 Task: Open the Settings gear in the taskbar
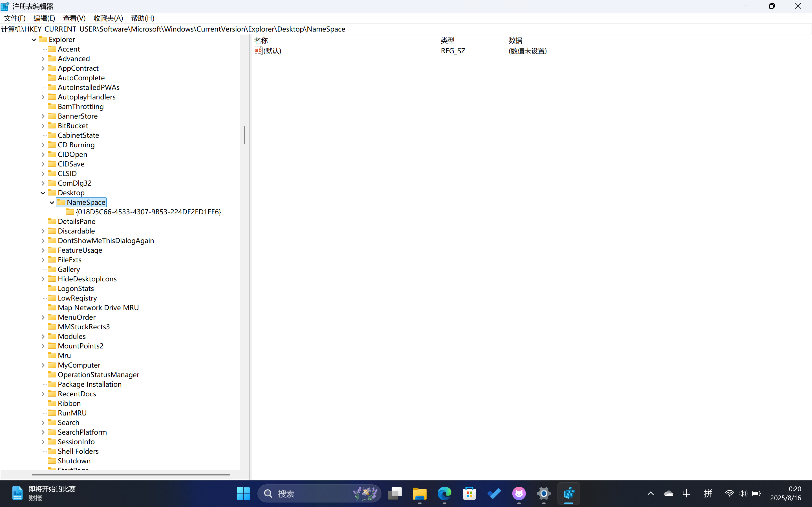(544, 493)
